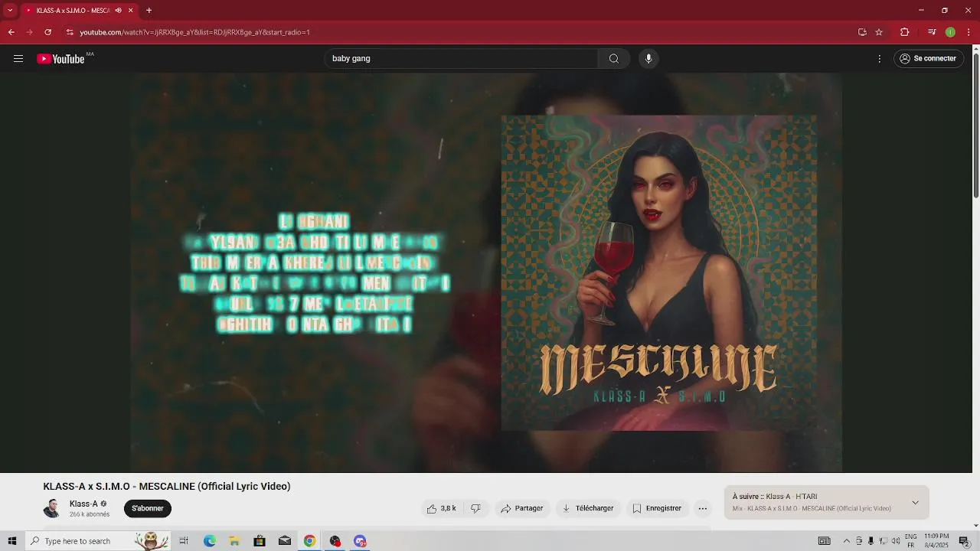Sign in via Se connecter button

(928, 59)
